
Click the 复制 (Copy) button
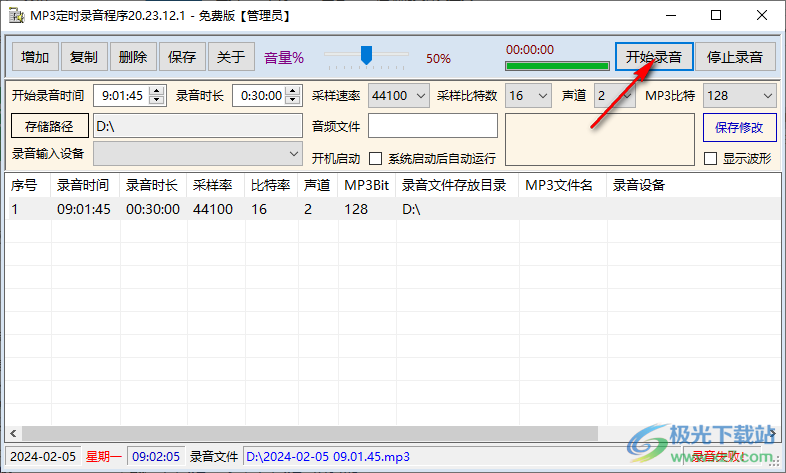click(x=84, y=57)
